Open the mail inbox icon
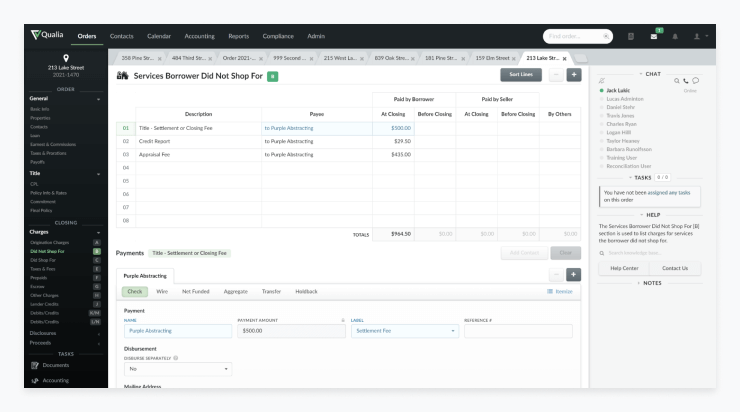The height and width of the screenshot is (412, 740). [654, 36]
